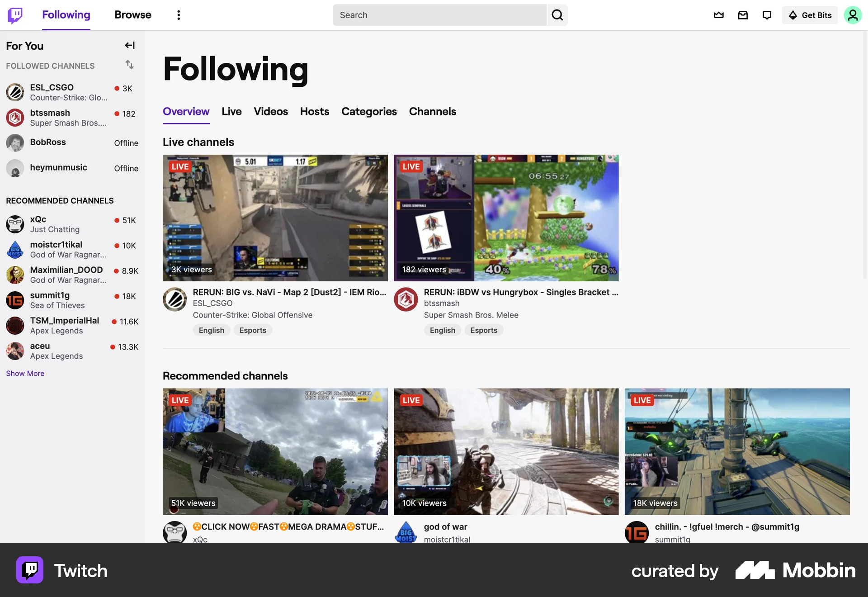Switch to the Videos tab

(x=270, y=112)
